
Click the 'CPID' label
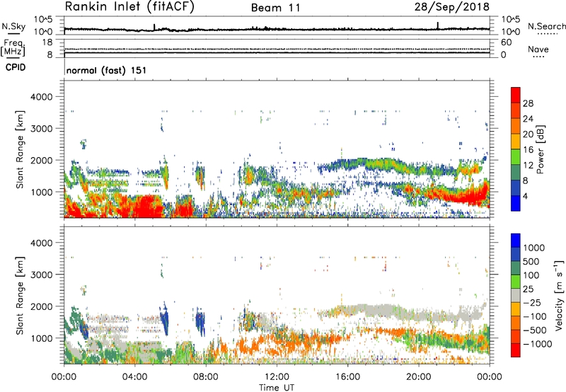click(16, 67)
